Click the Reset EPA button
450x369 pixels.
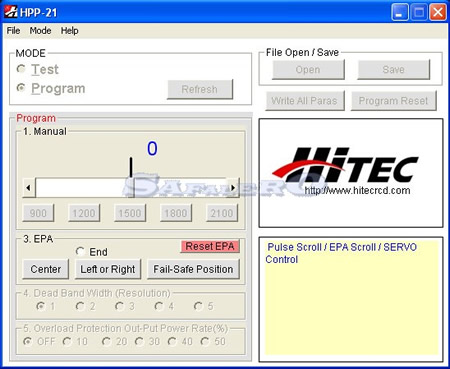210,246
